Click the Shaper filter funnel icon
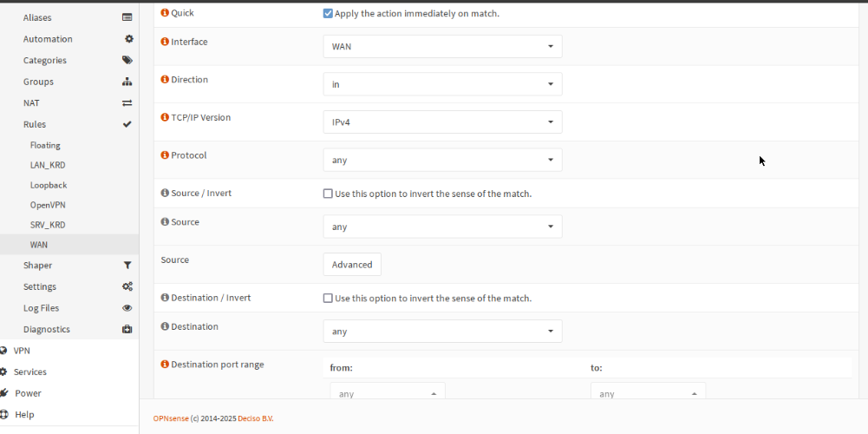 127,266
